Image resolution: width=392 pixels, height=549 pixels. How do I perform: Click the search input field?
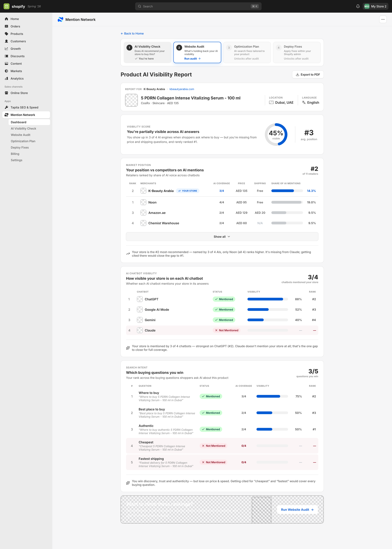(x=198, y=6)
